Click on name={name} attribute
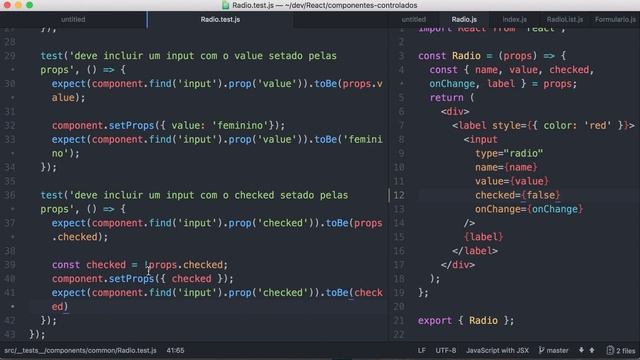This screenshot has width=640, height=360. click(x=506, y=167)
